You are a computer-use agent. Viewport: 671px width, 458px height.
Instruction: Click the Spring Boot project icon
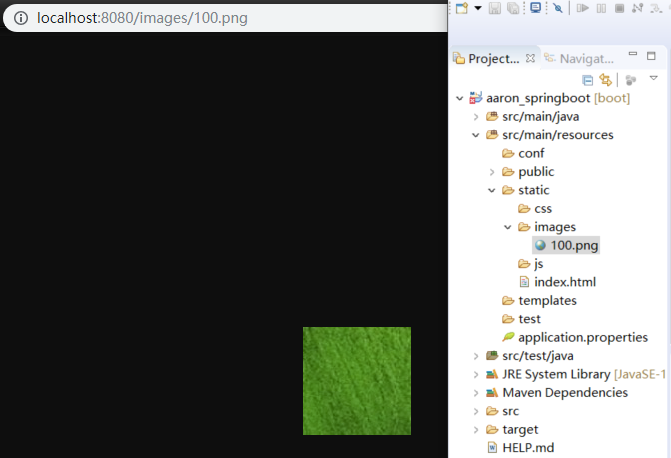[x=476, y=98]
